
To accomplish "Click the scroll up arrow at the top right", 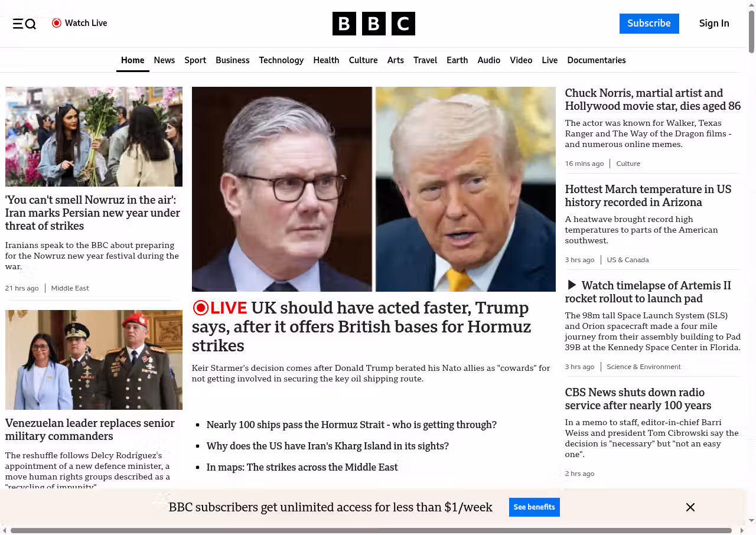I will (751, 5).
